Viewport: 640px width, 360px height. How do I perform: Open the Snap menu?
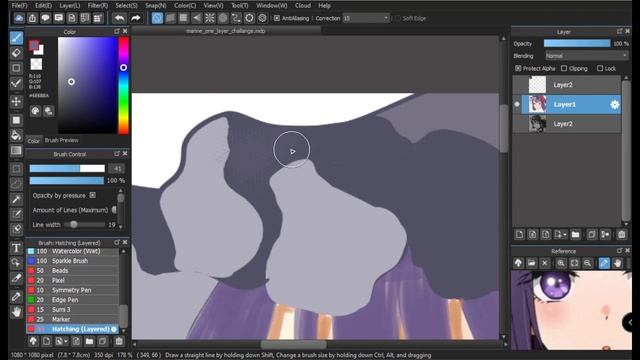[x=156, y=5]
